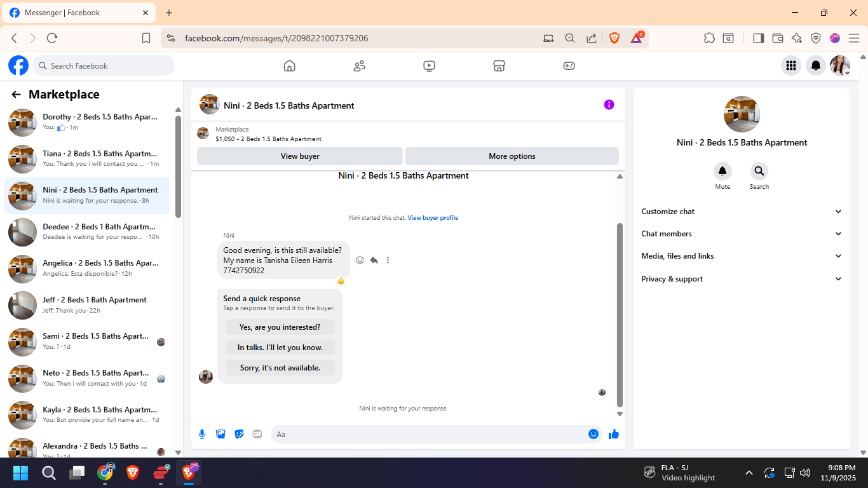
Task: Open the emoji picker in message box
Action: 593,434
